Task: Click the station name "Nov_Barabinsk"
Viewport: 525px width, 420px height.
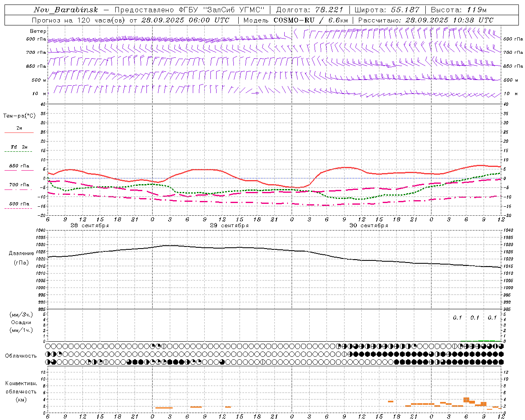Action: [x=66, y=10]
